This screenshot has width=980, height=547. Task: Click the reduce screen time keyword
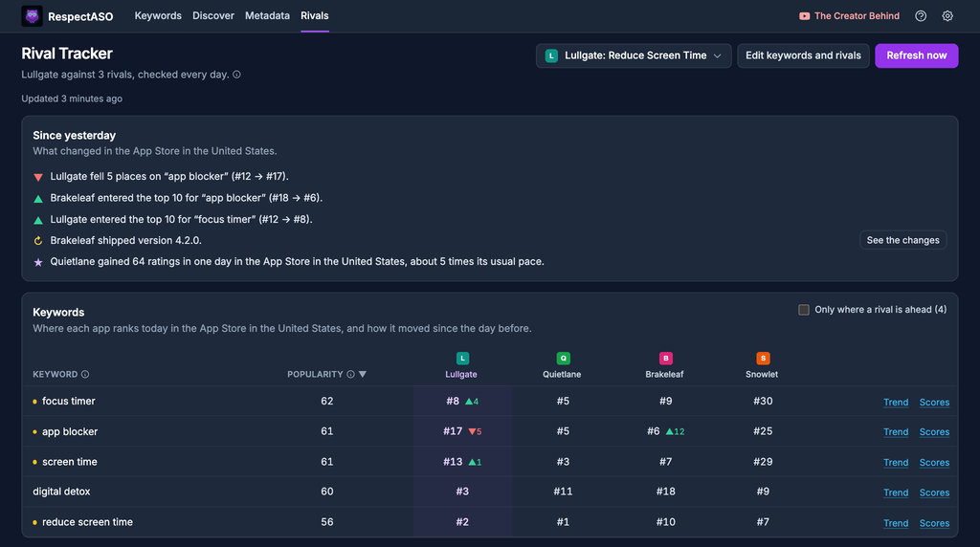click(87, 522)
